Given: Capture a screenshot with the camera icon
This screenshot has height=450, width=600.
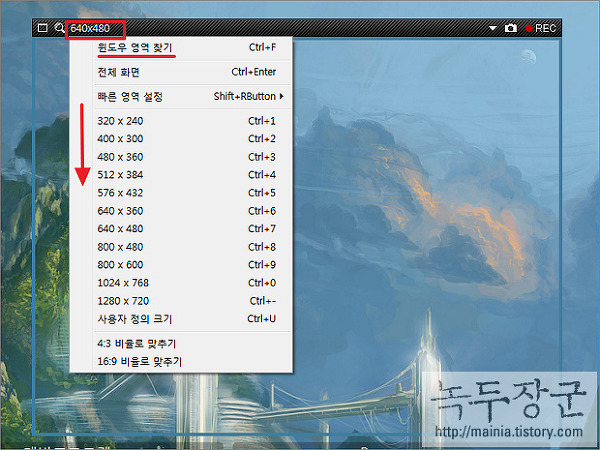Looking at the screenshot, I should [510, 28].
